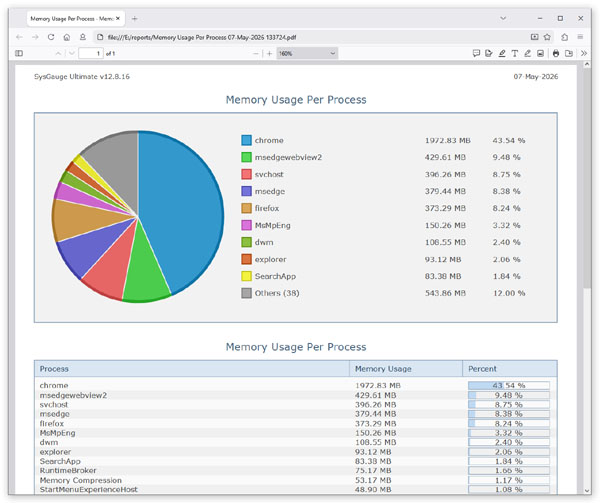Click the Percent column header
Viewport: 600px width, 503px height.
510,369
